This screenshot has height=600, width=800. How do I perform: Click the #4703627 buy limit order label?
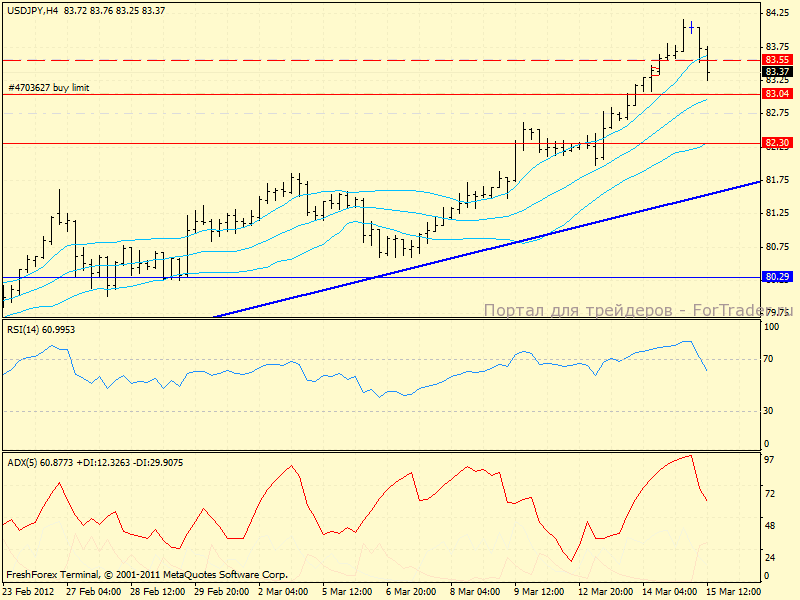click(49, 88)
